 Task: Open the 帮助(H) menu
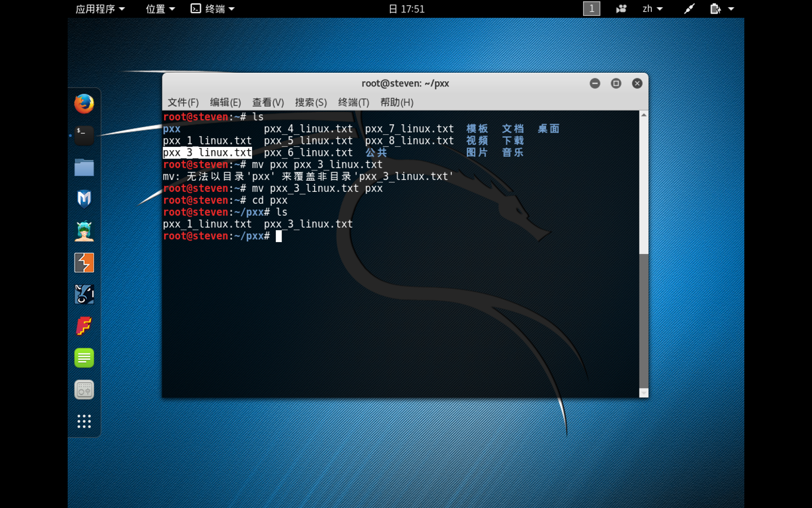tap(397, 102)
